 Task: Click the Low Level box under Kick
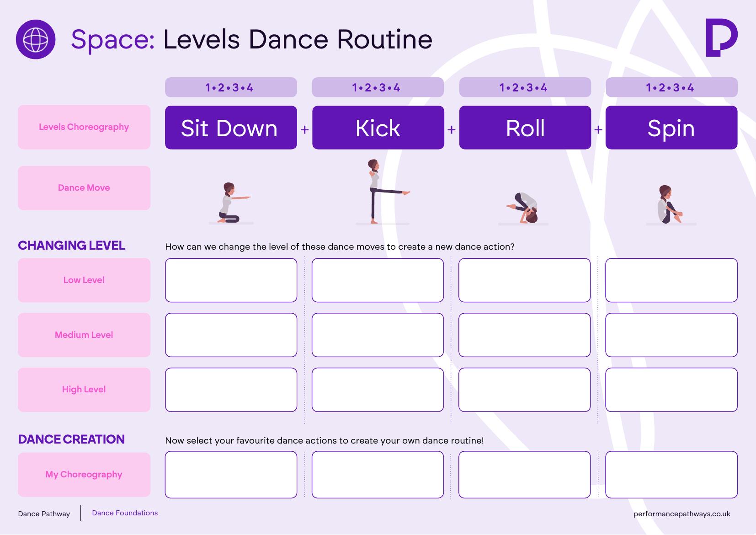[378, 280]
